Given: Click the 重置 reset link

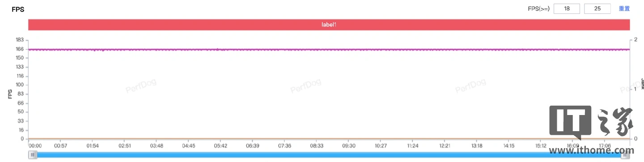Looking at the screenshot, I should 624,9.
